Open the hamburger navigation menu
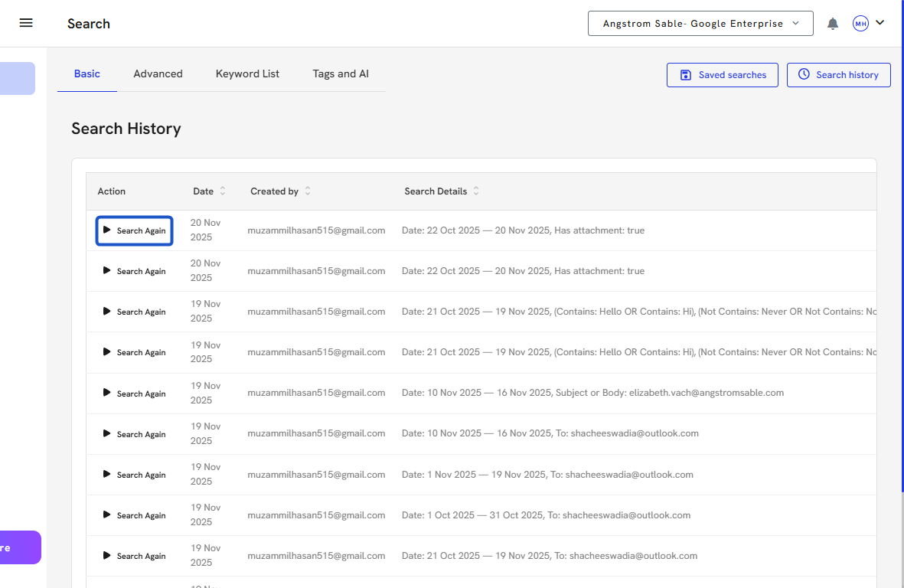This screenshot has width=904, height=588. coord(26,23)
